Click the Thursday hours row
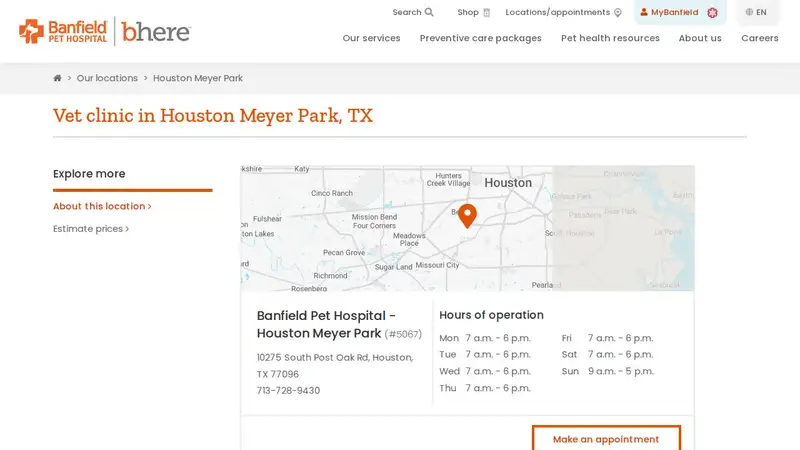 click(x=485, y=388)
